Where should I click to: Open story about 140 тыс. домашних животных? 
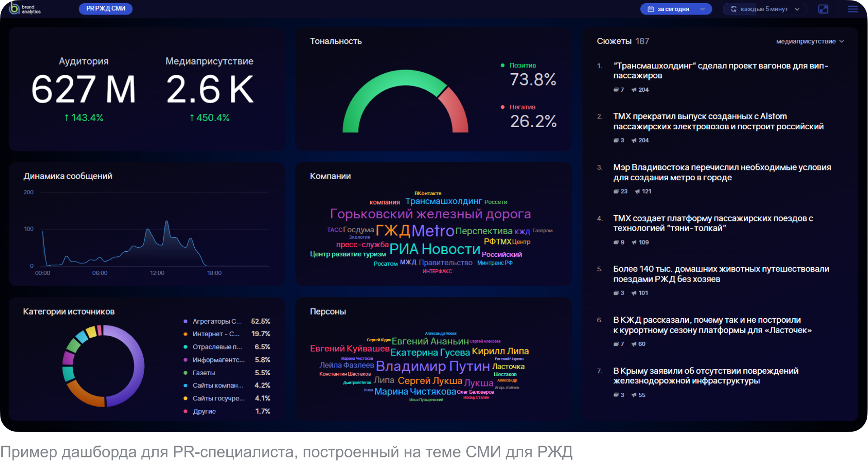coord(721,274)
